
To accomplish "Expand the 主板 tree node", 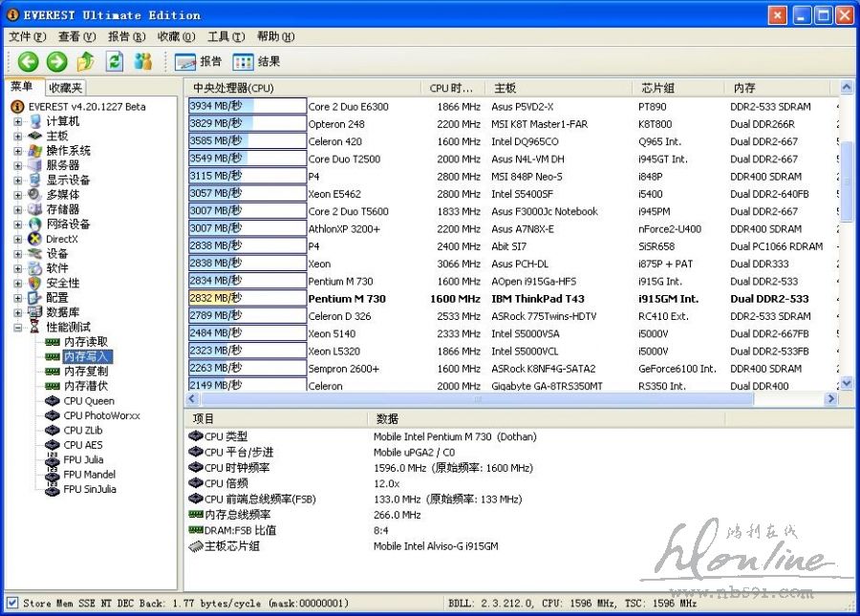I will (x=17, y=137).
